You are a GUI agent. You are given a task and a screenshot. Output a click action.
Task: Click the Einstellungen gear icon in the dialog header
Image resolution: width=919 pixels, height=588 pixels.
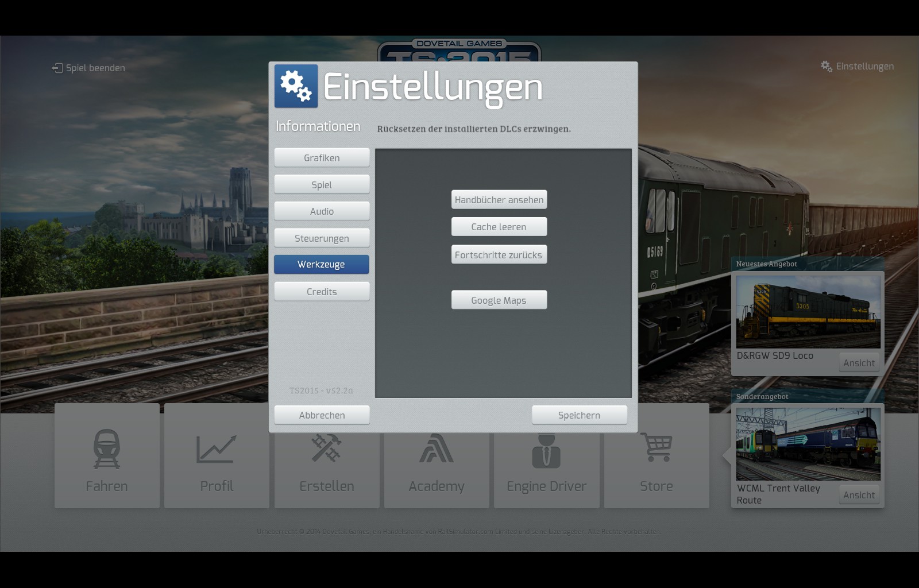click(x=296, y=86)
